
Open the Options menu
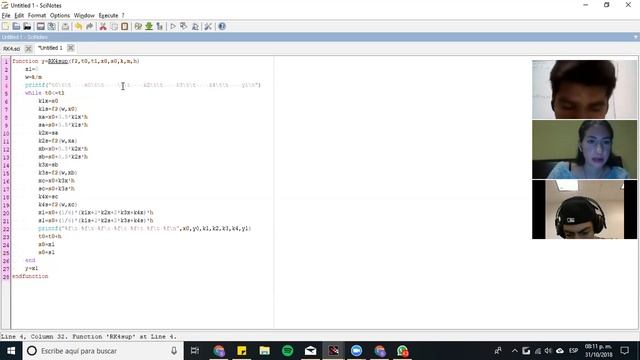(x=60, y=16)
